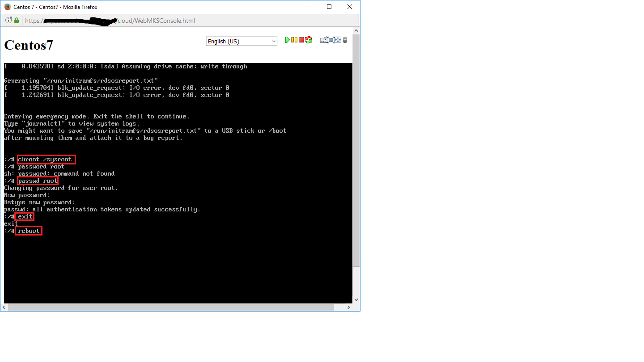The width and height of the screenshot is (644, 362).
Task: Suspend the VM with yellow pause icon
Action: click(x=294, y=40)
